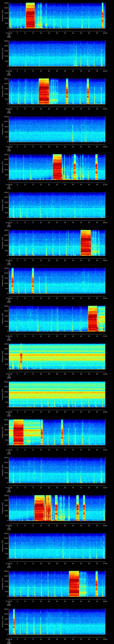Click the burst at 58 seconds in the 15:22:00 panel

pos(103,16)
